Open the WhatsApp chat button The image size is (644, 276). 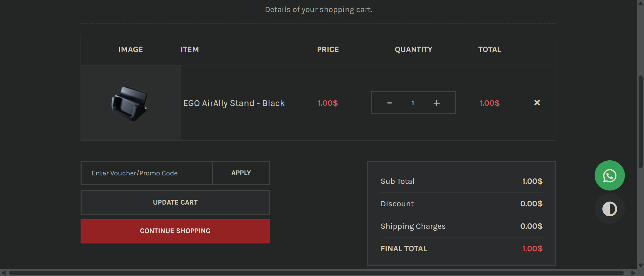point(609,175)
